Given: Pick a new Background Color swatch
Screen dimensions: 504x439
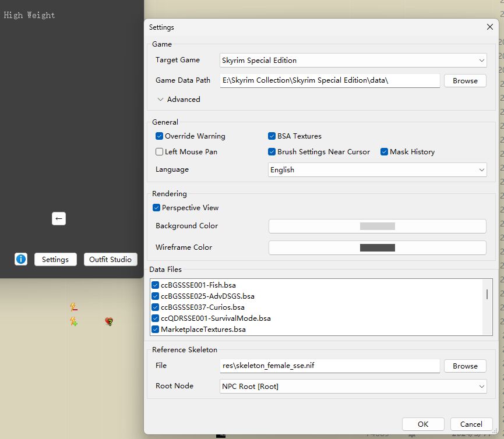Looking at the screenshot, I should click(x=377, y=226).
